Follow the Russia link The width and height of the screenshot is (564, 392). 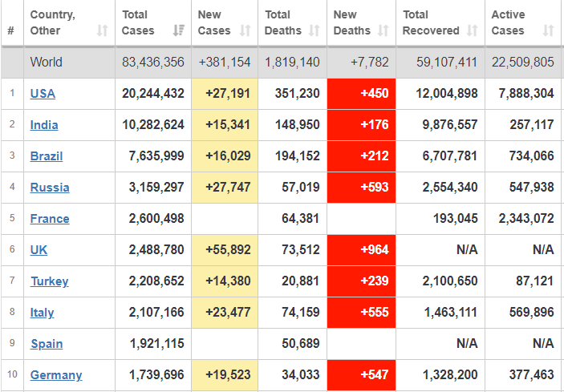50,188
